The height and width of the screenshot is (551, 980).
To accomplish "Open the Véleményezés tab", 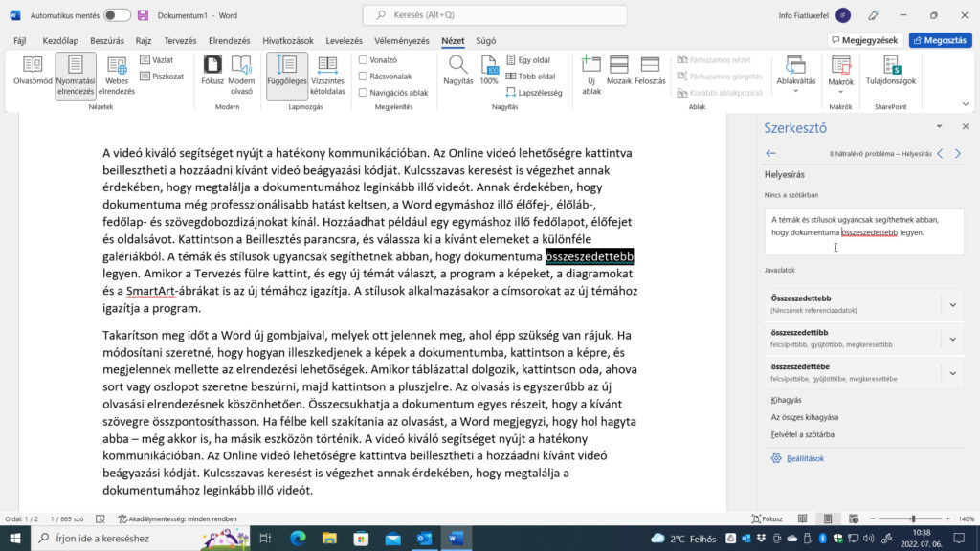I will [x=402, y=40].
